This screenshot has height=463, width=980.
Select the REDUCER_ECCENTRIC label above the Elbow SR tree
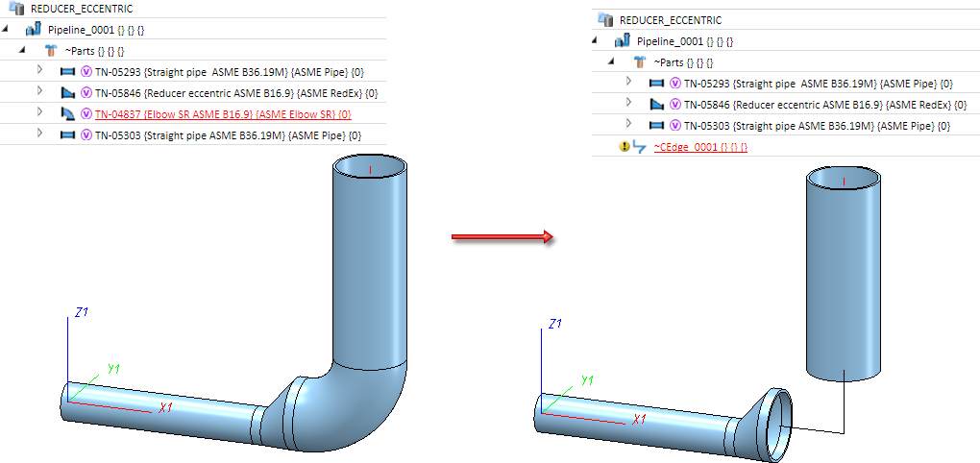coord(82,9)
